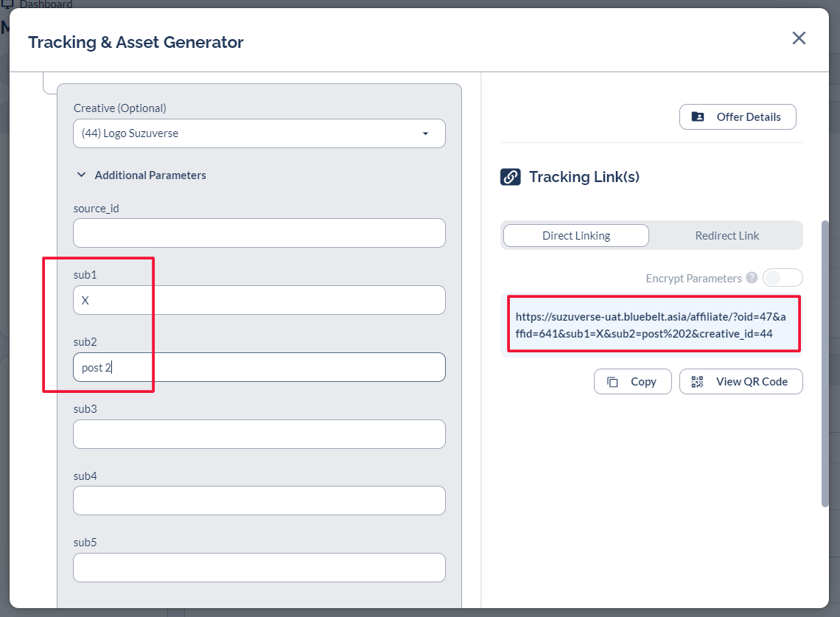Open the Creative (Optional) dropdown

(x=259, y=133)
